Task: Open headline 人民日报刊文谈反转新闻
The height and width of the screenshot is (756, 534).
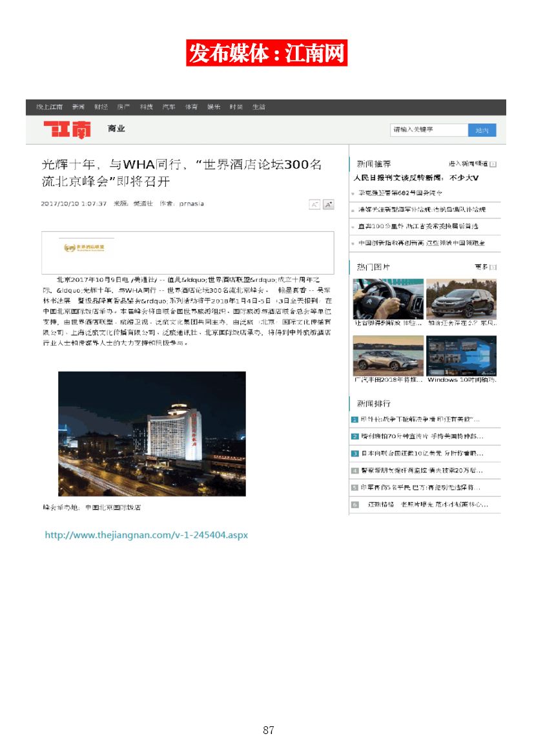Action: [416, 178]
